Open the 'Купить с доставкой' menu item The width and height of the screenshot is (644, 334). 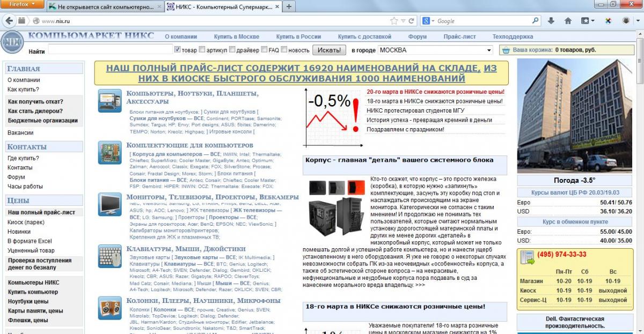(364, 36)
